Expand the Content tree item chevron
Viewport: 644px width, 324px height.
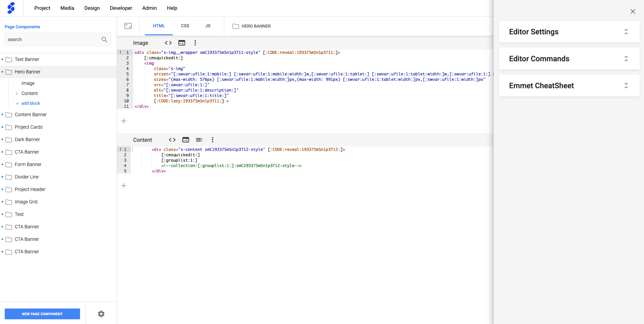17,94
